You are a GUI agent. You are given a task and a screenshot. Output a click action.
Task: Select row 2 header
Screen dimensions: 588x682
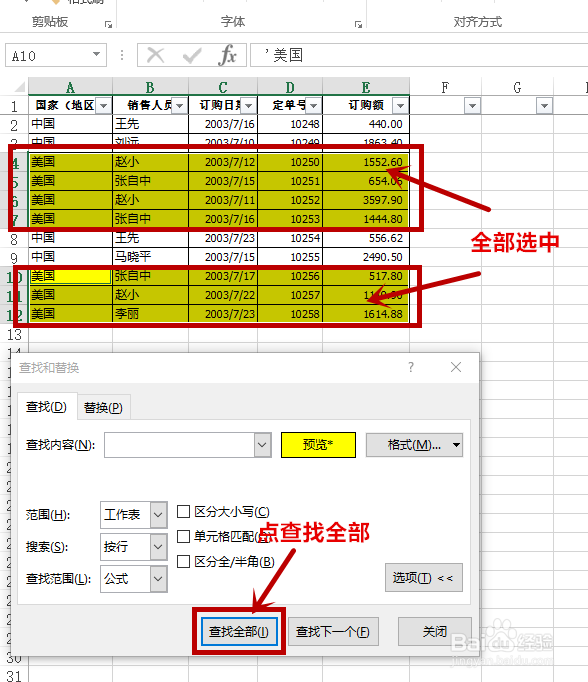pyautogui.click(x=14, y=124)
